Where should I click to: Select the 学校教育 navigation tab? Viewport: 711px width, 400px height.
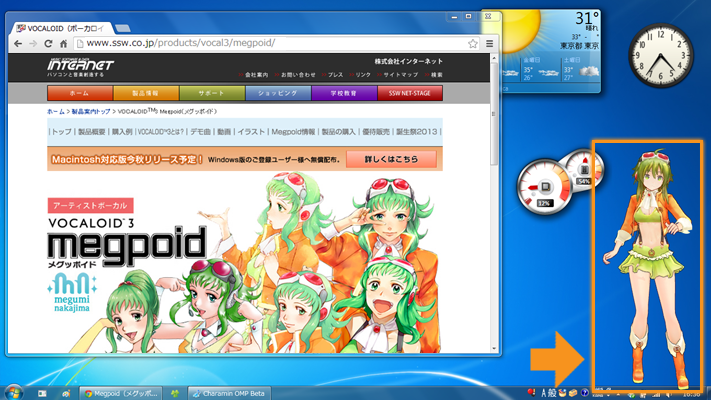(x=344, y=93)
